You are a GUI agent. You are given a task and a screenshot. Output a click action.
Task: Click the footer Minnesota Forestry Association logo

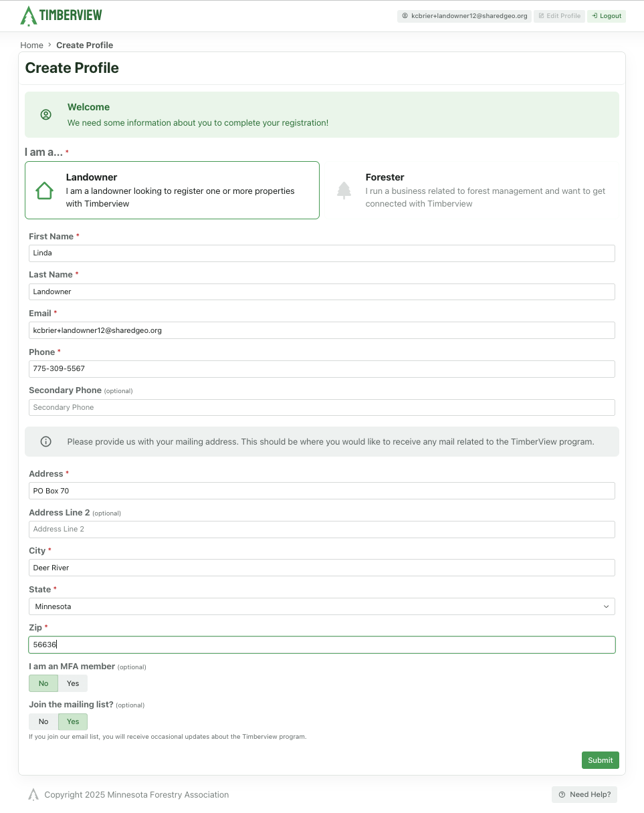coord(33,794)
